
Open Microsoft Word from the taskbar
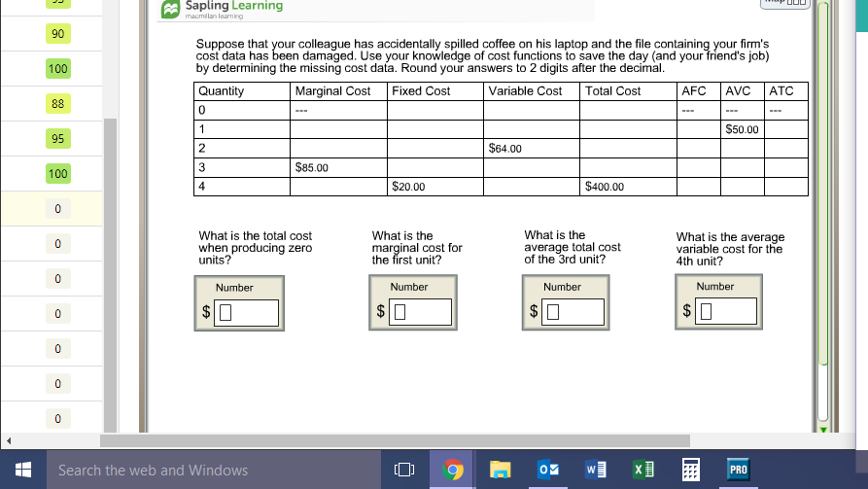point(596,470)
